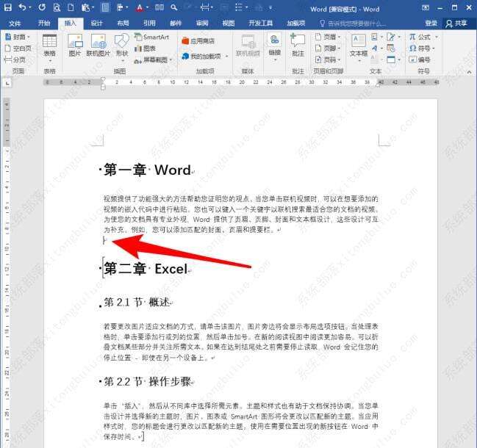Click the tab stop selector on ruler corner

(7, 83)
